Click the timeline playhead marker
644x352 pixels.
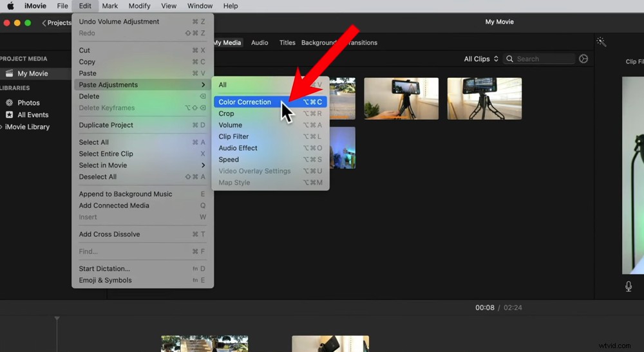(x=57, y=319)
